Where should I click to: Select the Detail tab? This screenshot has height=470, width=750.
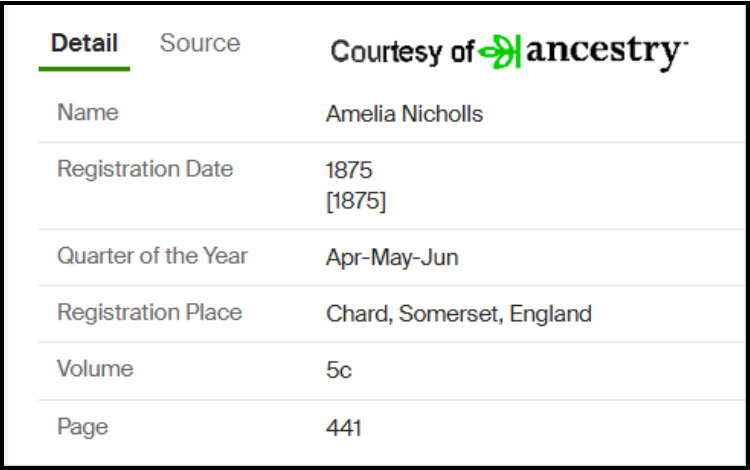[84, 43]
